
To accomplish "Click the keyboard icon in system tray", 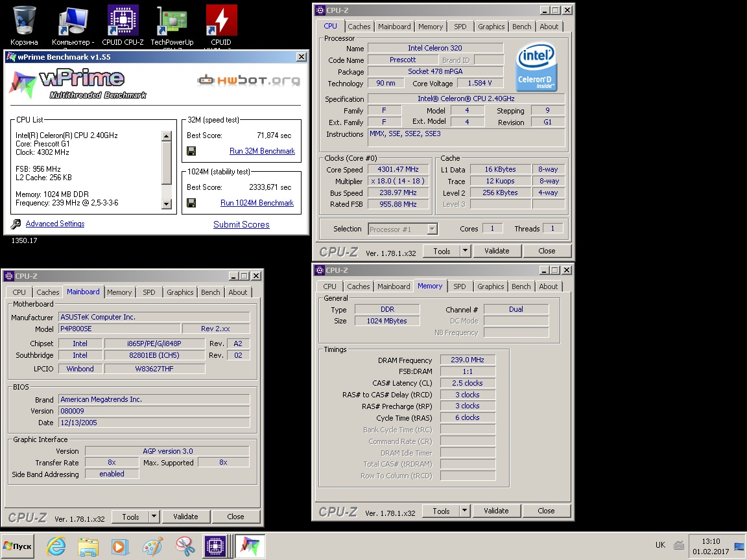I will click(679, 545).
